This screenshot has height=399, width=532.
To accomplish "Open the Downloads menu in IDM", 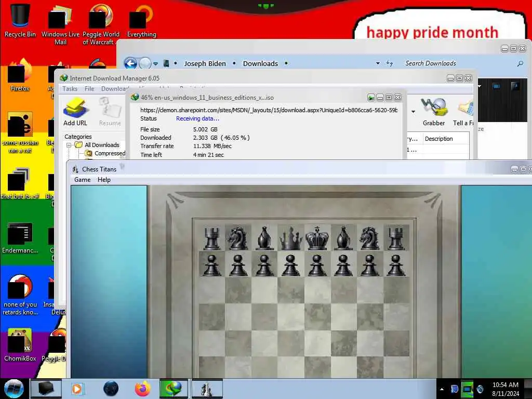I will point(115,89).
